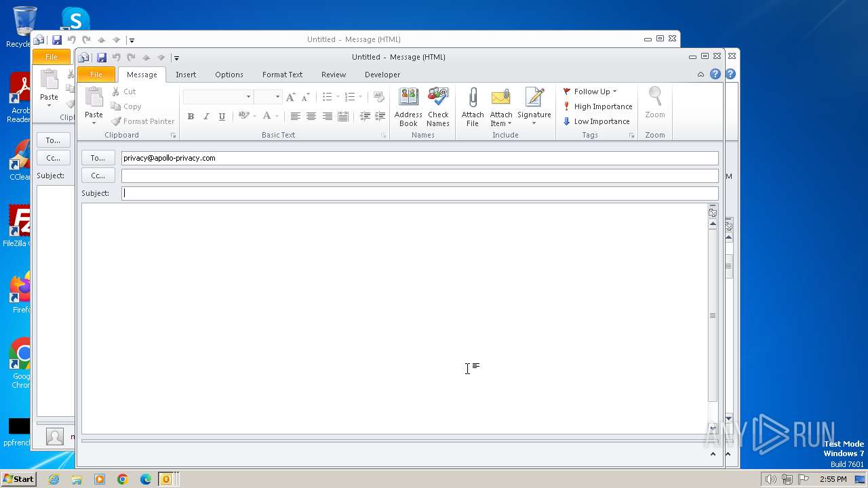
Task: Decrease indent of the paragraph
Action: 365,116
